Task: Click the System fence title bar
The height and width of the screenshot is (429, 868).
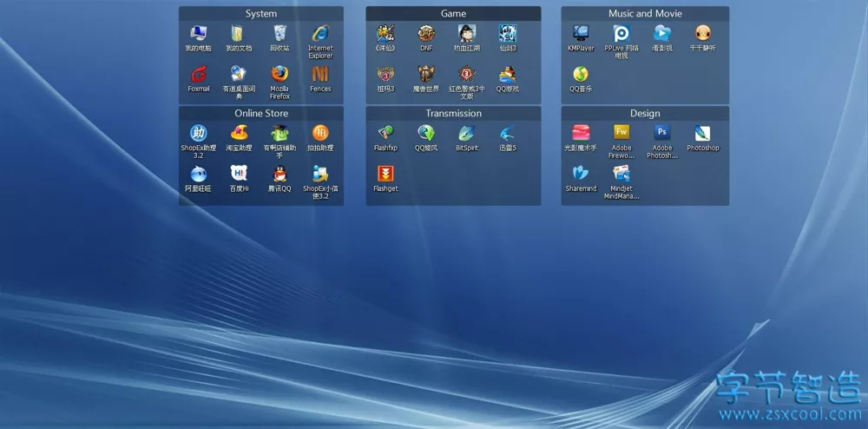Action: (x=260, y=13)
